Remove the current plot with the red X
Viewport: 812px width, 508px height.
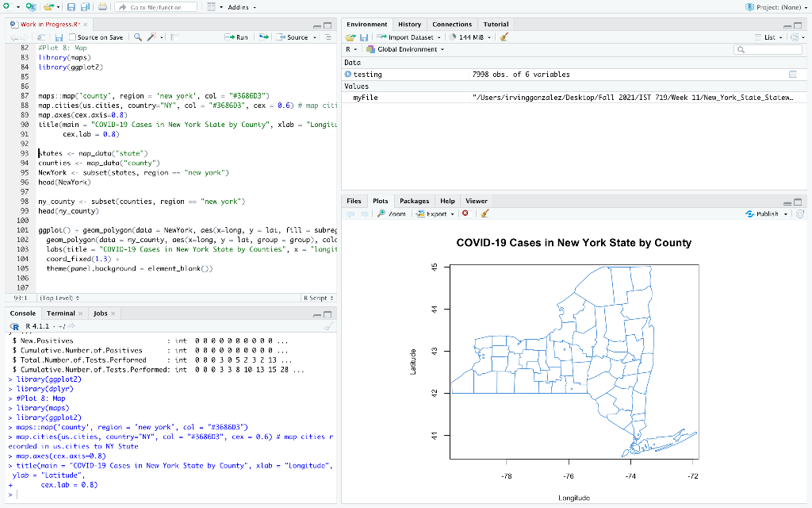point(465,213)
